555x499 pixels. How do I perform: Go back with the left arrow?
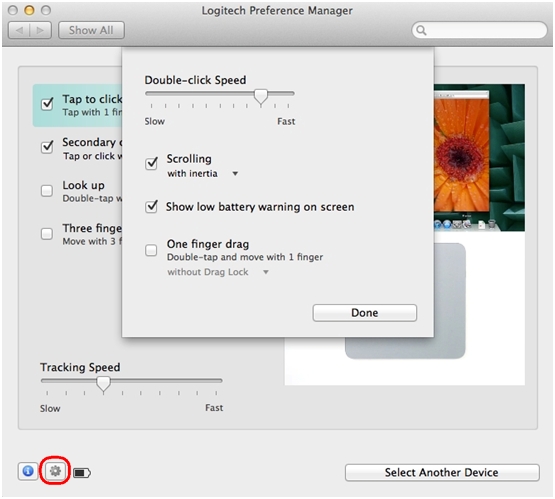pyautogui.click(x=19, y=30)
